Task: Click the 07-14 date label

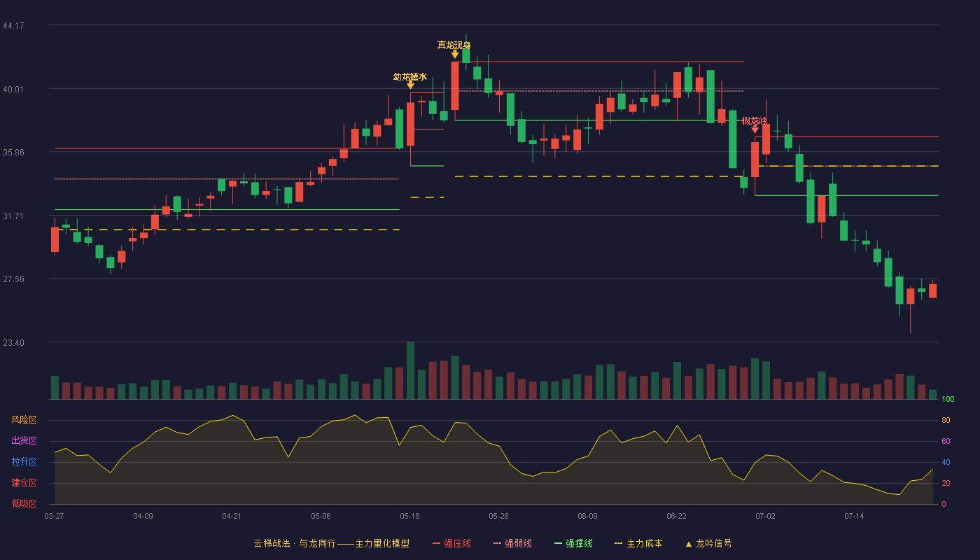Action: pos(854,516)
